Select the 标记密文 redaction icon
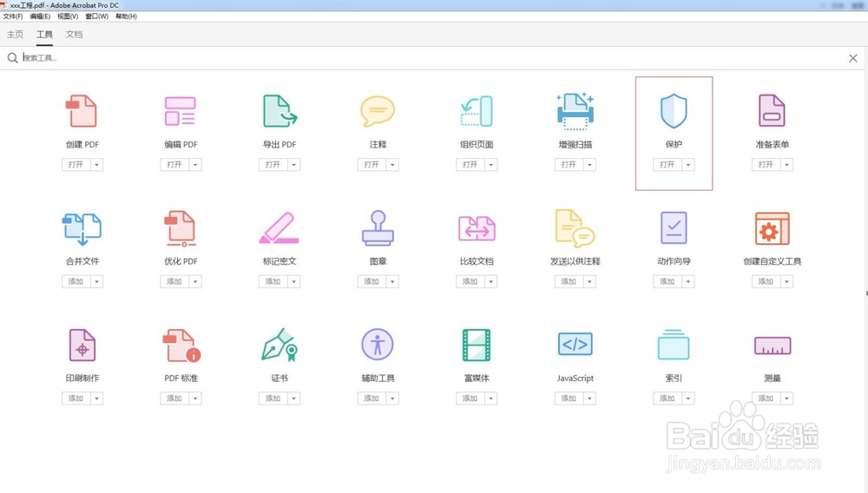Screen dimensions: 868x493 point(279,228)
